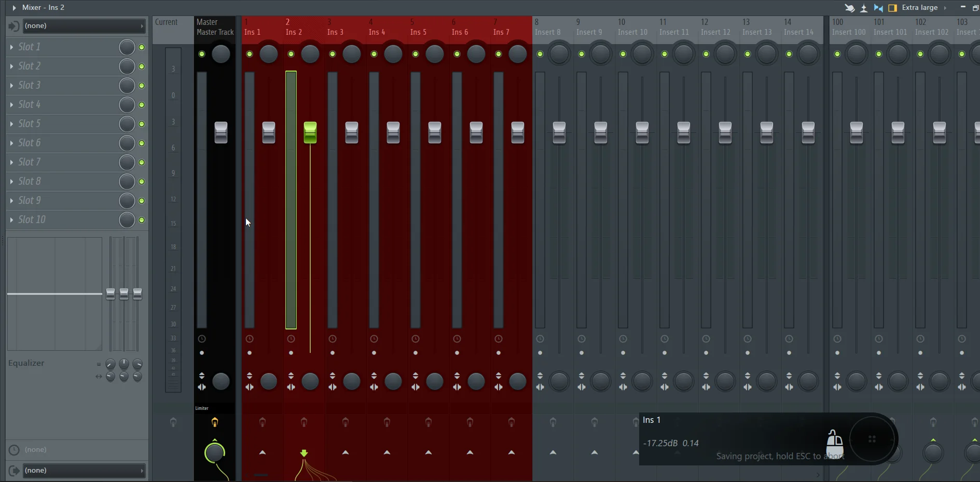980x482 pixels.
Task: Click the Ins 2 green routing arrow
Action: (x=304, y=453)
